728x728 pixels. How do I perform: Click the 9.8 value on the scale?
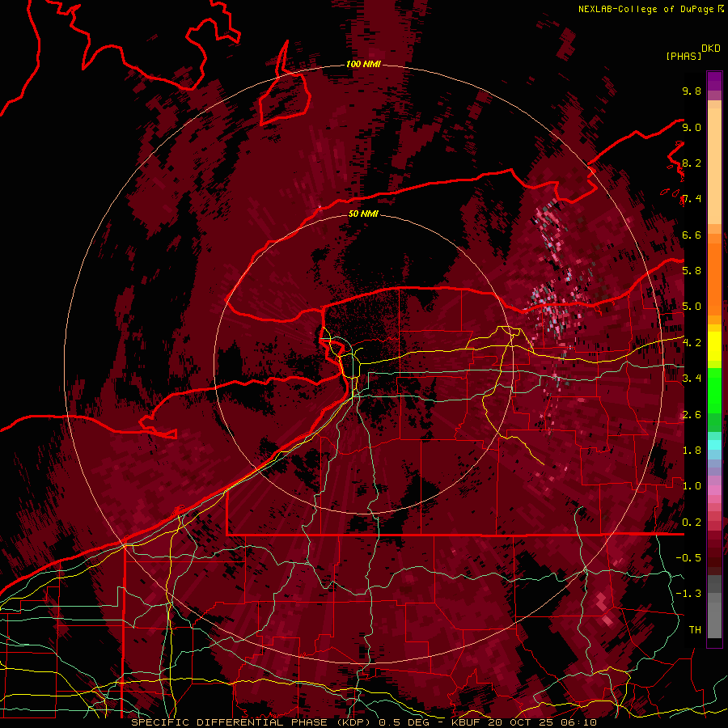[692, 91]
